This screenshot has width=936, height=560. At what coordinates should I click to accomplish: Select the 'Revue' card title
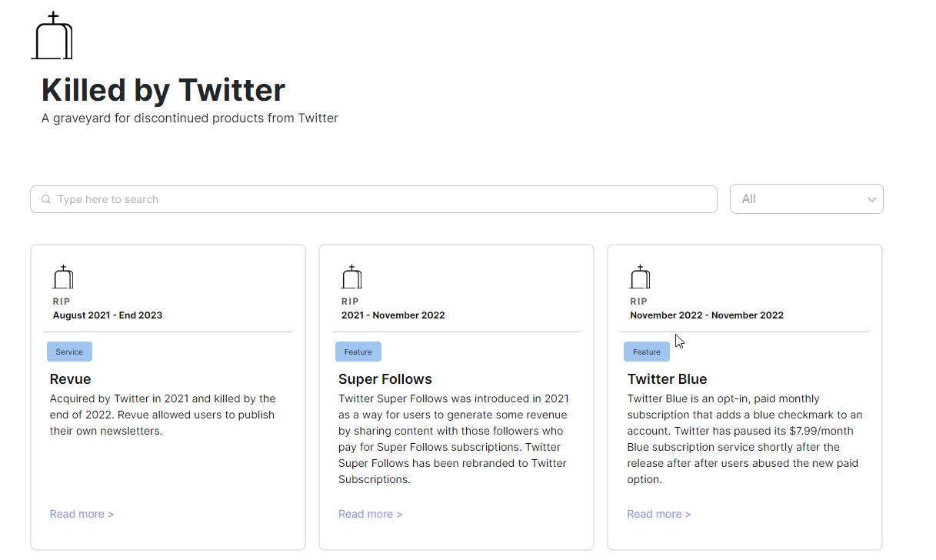(71, 379)
